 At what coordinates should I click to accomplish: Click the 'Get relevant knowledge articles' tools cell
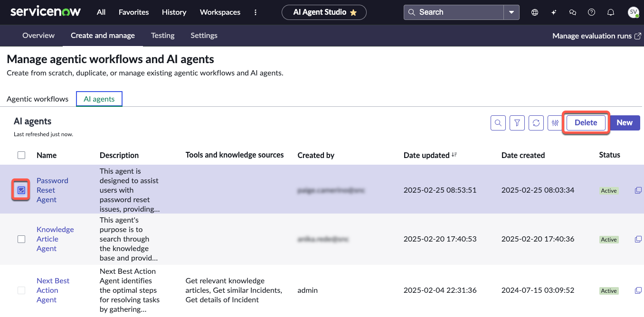click(x=234, y=290)
